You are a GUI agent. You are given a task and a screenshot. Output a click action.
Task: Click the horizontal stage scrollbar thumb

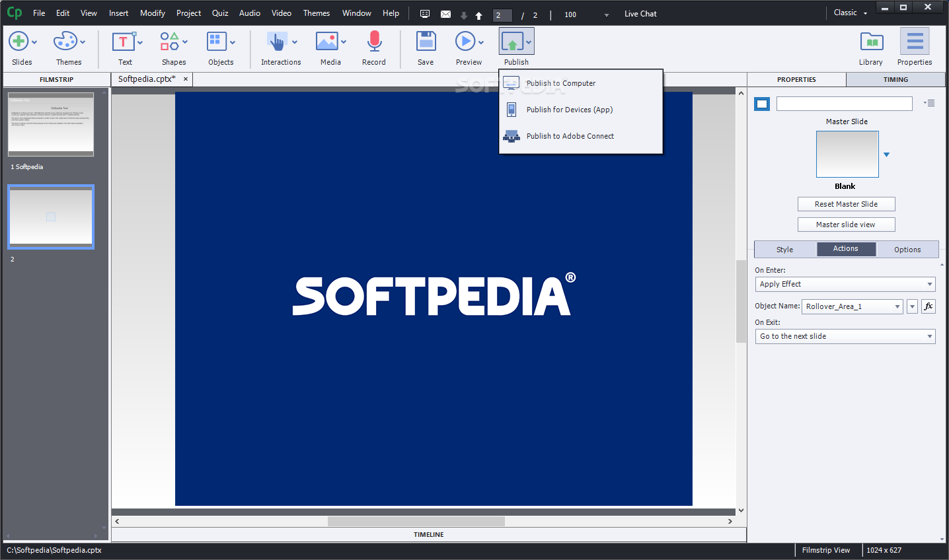[416, 521]
